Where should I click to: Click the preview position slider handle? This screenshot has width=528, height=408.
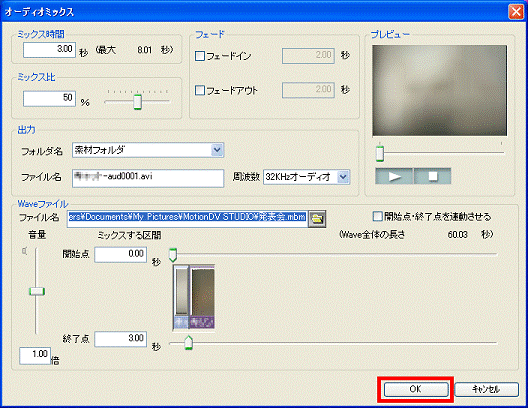[380, 154]
